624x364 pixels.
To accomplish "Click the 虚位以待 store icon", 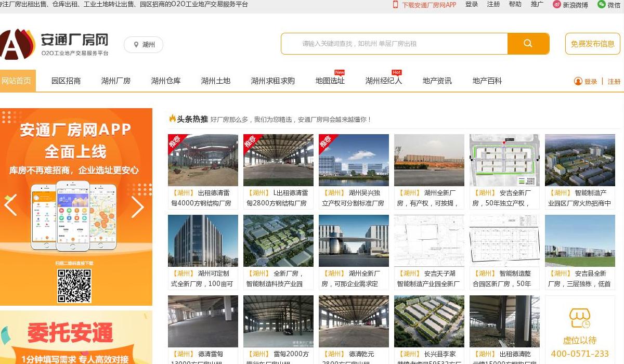I will click(580, 319).
